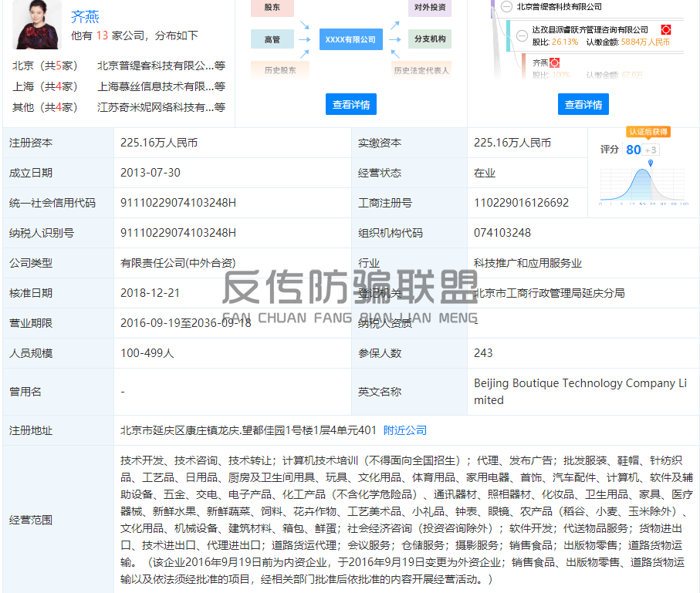Click the 13 companies count link
This screenshot has height=593, width=700.
coord(102,35)
